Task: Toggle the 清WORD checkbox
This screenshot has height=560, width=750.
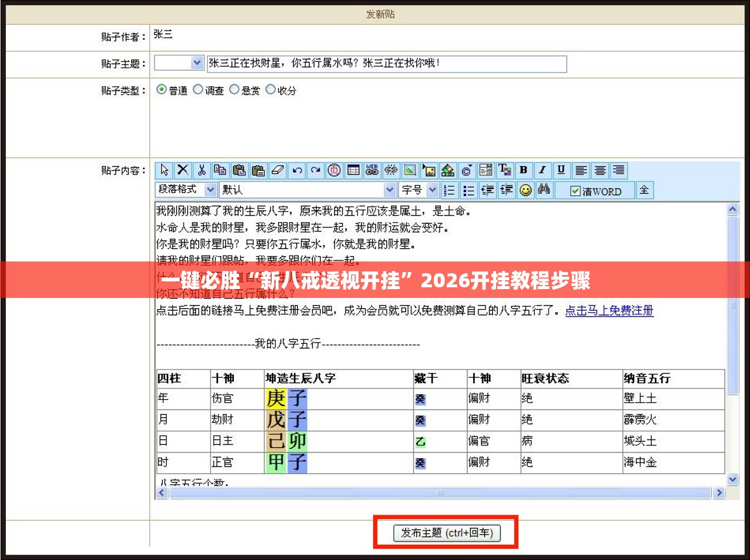Action: tap(575, 191)
